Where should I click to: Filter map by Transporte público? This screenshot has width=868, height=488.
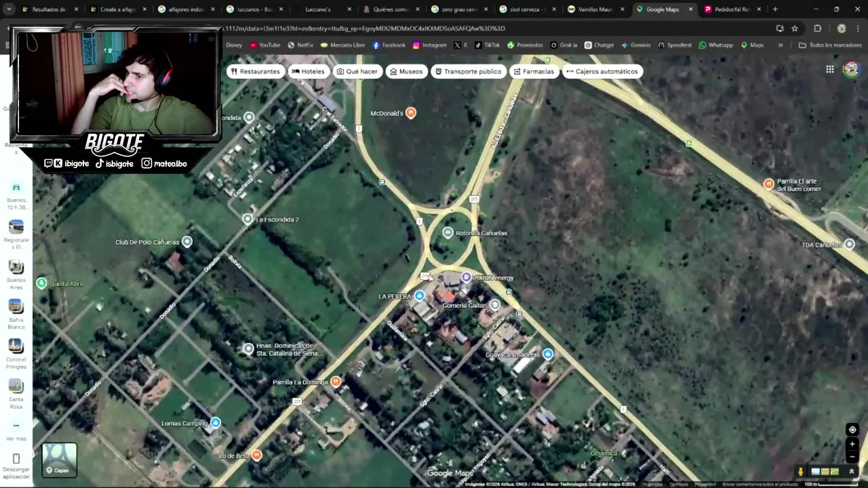click(x=468, y=71)
